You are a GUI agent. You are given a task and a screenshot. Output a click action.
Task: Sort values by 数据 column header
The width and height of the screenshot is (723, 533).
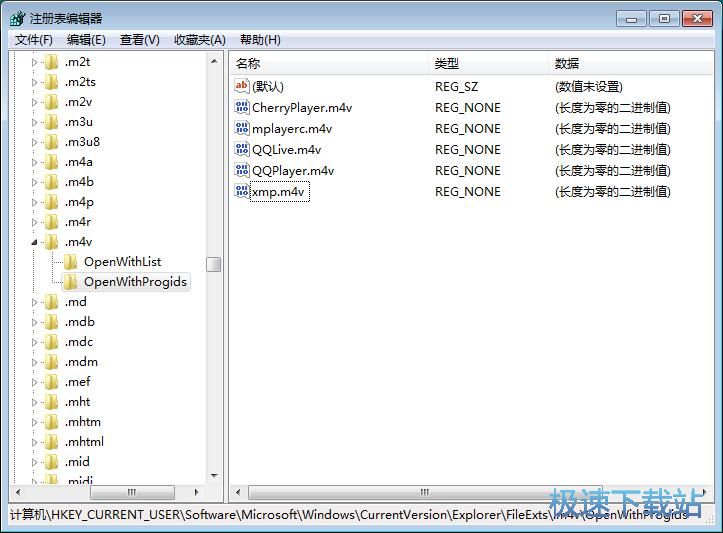(x=632, y=63)
